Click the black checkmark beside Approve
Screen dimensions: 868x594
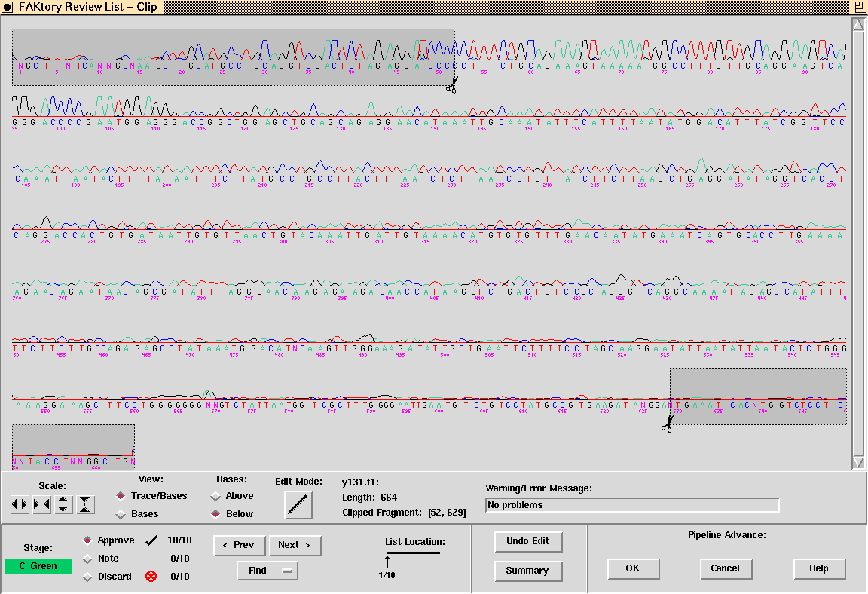tap(151, 540)
